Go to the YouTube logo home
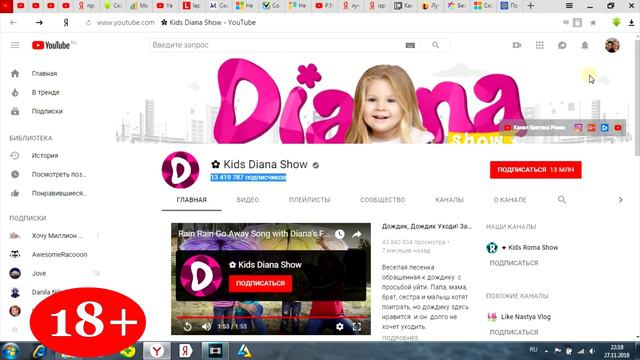640x360 pixels. point(51,45)
